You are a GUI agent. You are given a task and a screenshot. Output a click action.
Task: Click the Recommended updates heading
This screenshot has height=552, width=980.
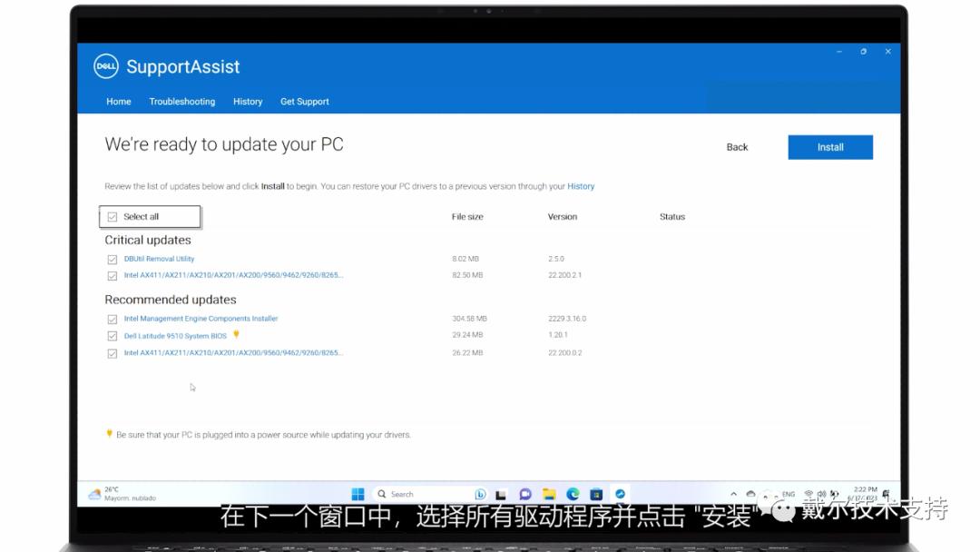pos(170,300)
